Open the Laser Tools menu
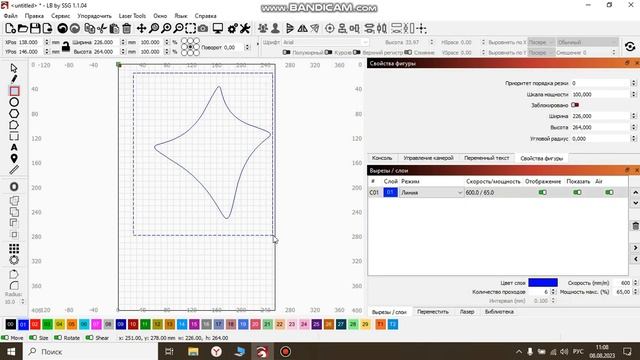The image size is (640, 360). (x=132, y=16)
